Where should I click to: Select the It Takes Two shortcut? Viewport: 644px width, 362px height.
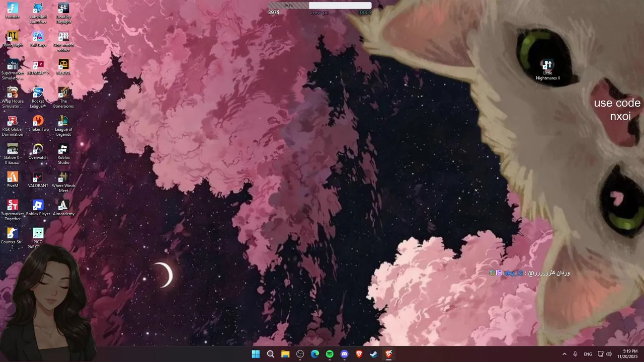38,123
